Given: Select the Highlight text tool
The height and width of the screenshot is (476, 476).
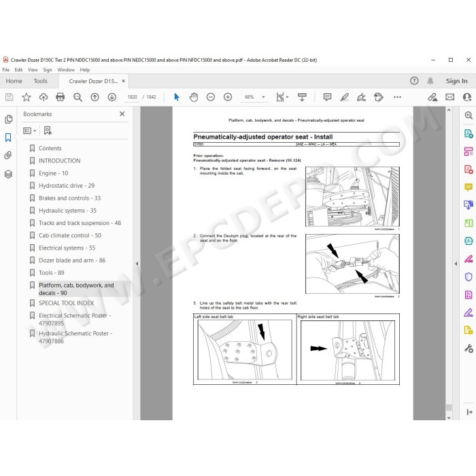Looking at the screenshot, I should pos(344,97).
